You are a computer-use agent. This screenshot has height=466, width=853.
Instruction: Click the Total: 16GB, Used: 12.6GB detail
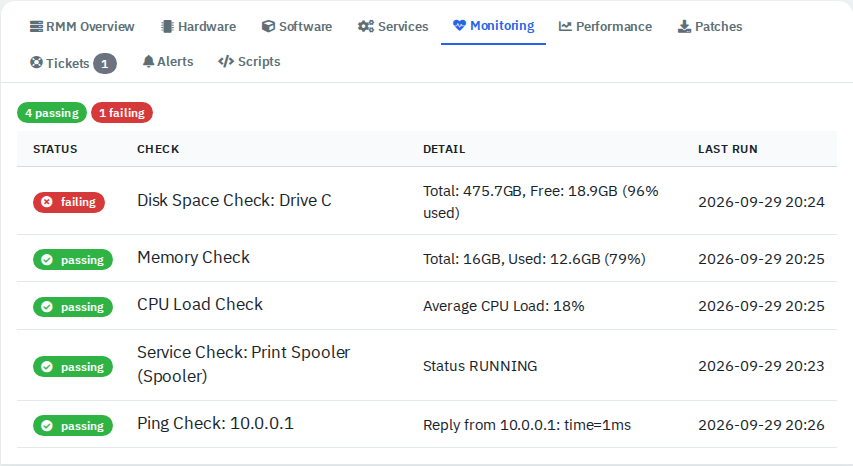534,259
